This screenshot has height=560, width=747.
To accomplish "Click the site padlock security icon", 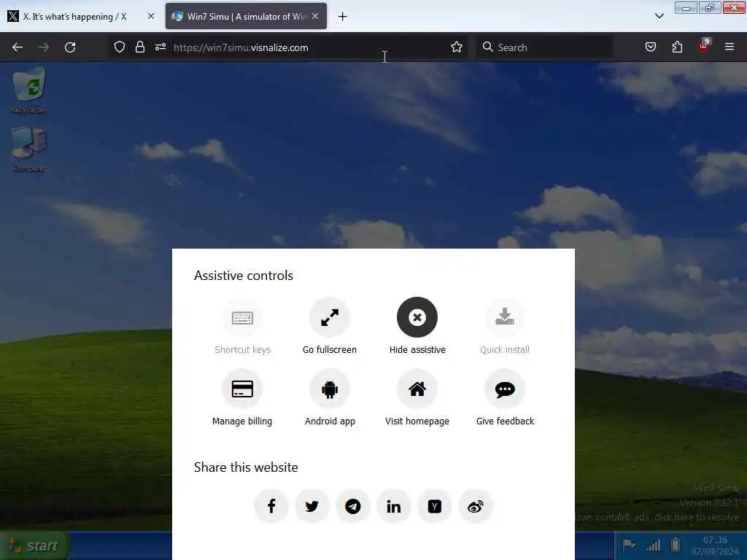I will tap(139, 47).
